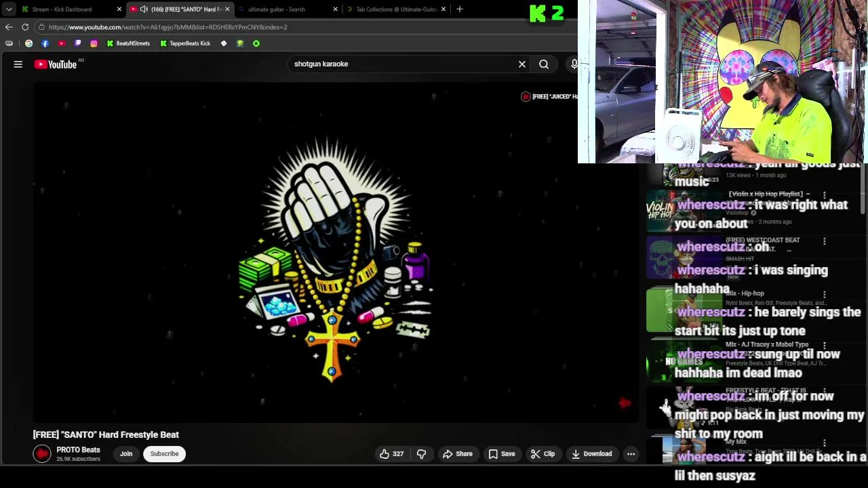Open the PROTO Beats channel avatar
The height and width of the screenshot is (488, 868).
[x=42, y=454]
